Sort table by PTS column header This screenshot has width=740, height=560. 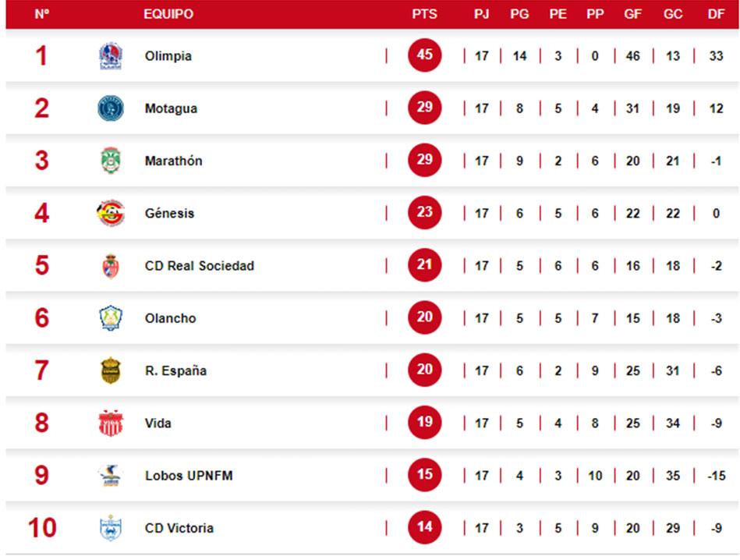(x=424, y=14)
